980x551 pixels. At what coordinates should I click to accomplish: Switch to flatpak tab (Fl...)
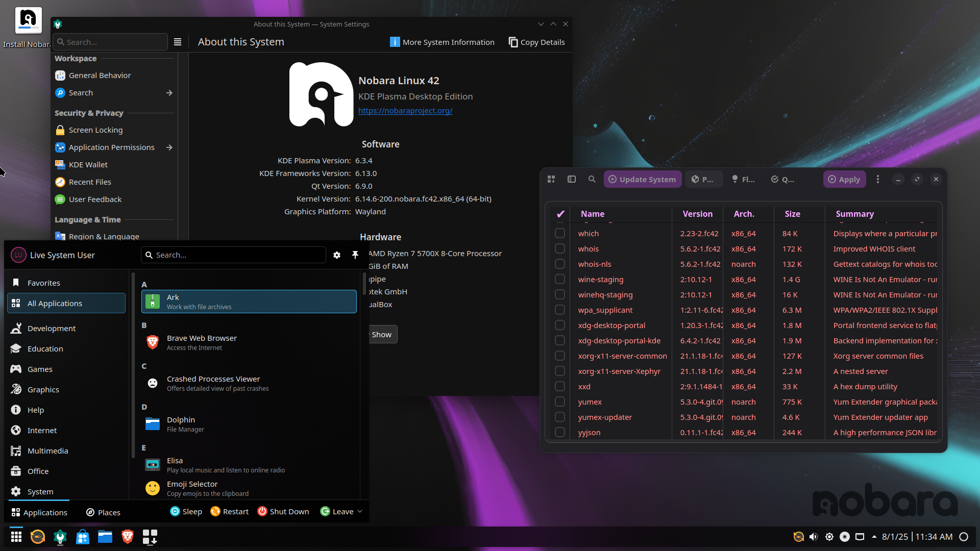pyautogui.click(x=743, y=179)
